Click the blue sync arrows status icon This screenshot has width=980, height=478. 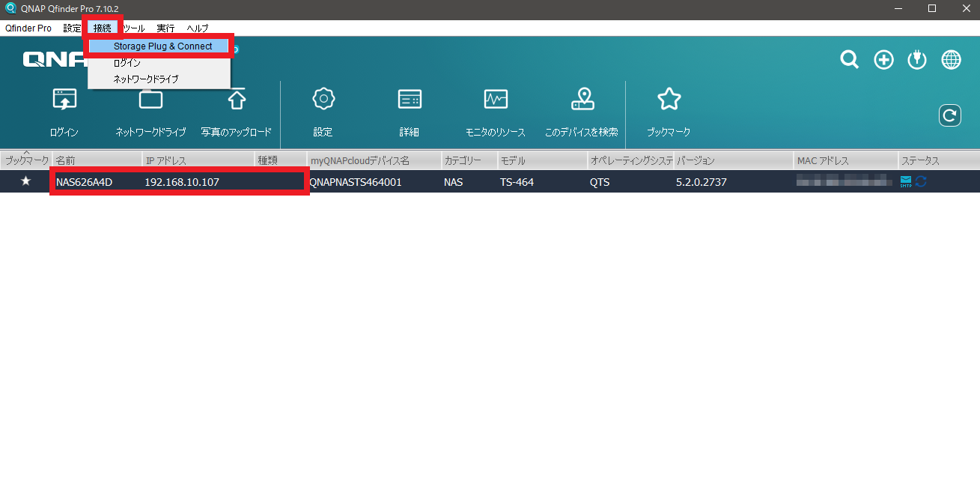[921, 181]
